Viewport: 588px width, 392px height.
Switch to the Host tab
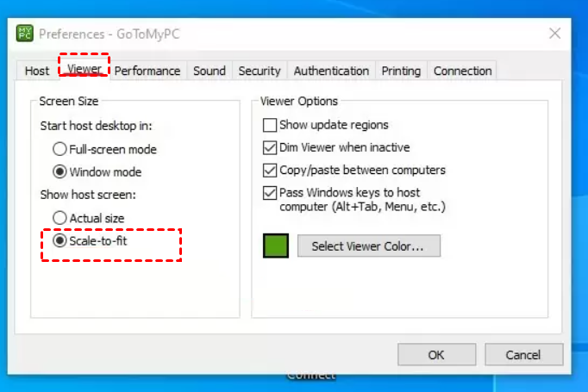(x=37, y=71)
